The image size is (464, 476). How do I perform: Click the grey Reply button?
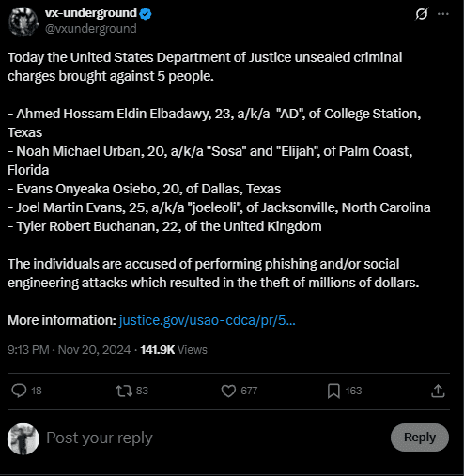click(x=420, y=438)
